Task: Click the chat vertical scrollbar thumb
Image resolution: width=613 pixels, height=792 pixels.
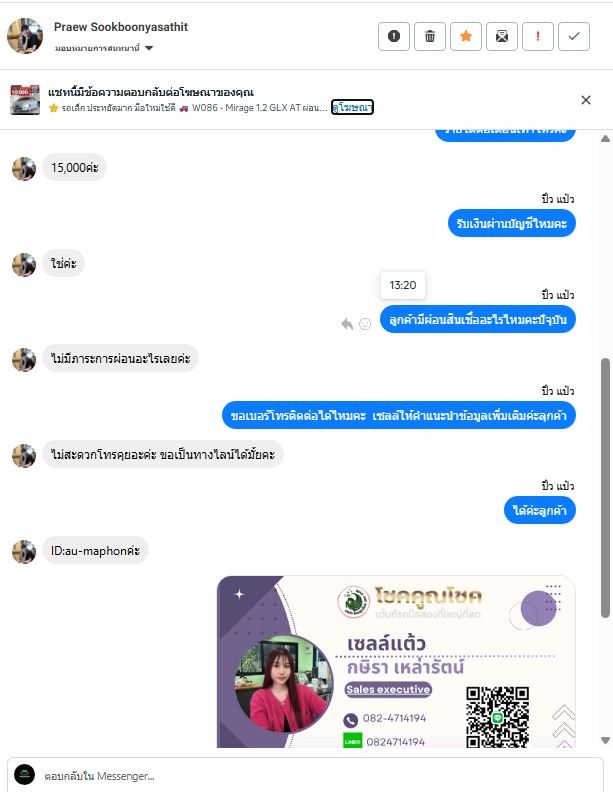Action: (x=605, y=487)
